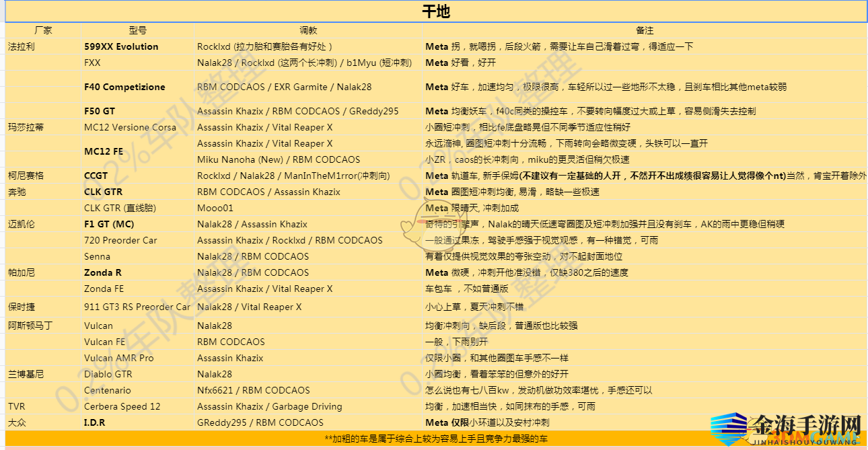The height and width of the screenshot is (450, 868).
Task: Select the CLK GTR bold model cell
Action: coord(138,192)
